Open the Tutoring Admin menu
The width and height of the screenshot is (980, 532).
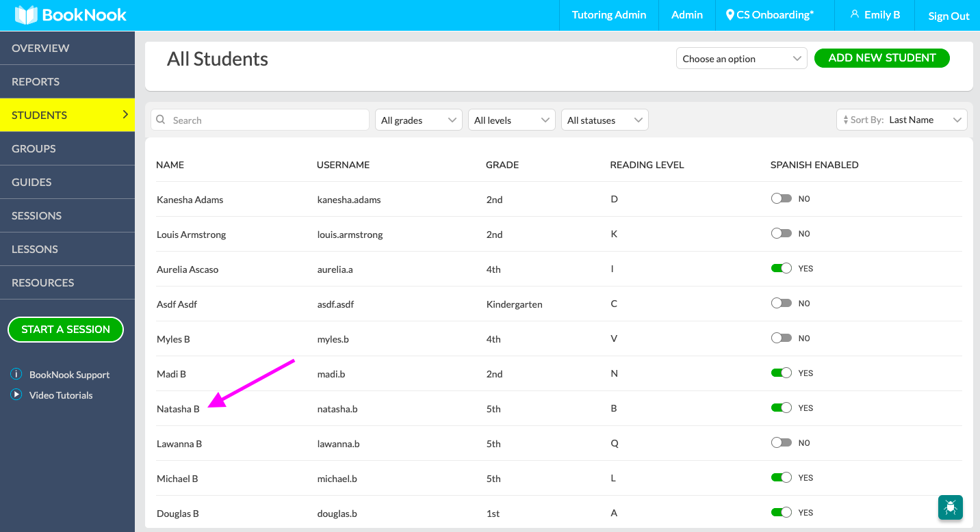coord(608,14)
